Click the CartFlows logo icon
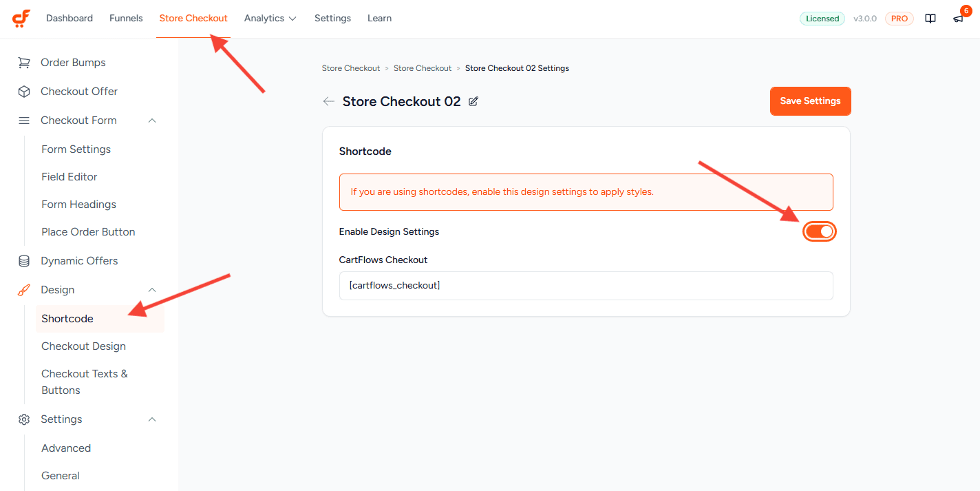The image size is (980, 491). coord(21,19)
